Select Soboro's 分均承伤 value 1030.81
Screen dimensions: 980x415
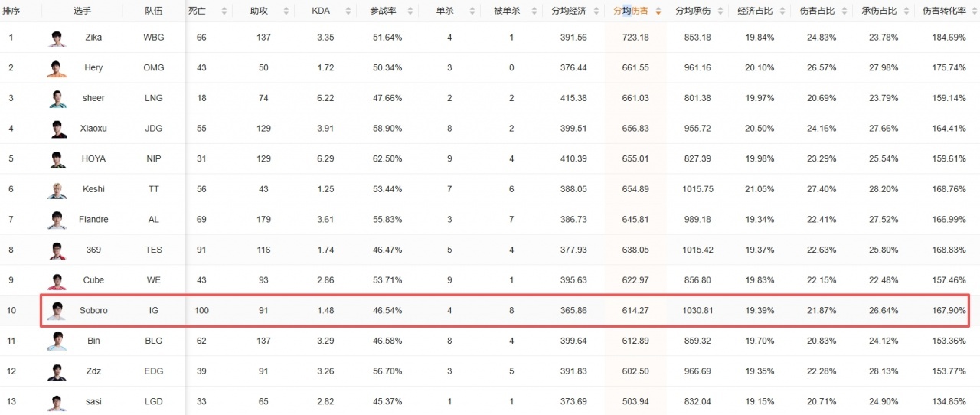point(697,311)
